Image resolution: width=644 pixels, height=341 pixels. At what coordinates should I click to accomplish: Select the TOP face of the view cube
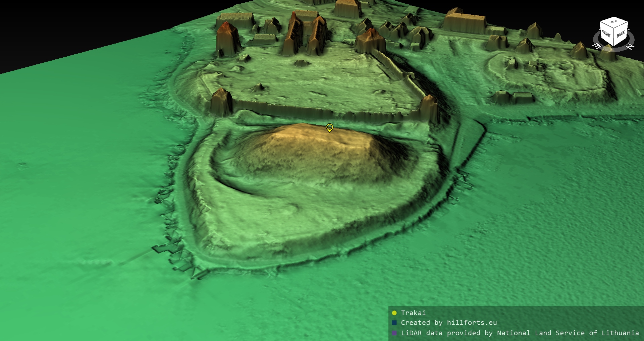pos(614,22)
